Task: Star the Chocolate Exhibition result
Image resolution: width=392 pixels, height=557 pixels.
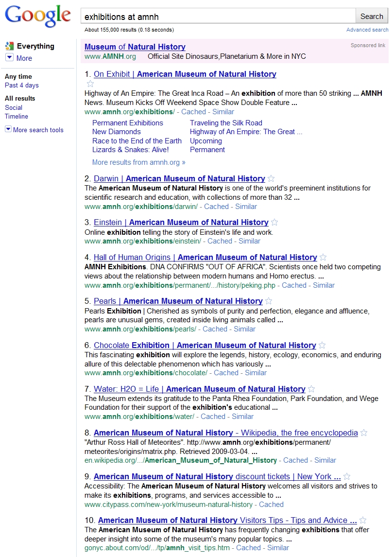Action: click(x=322, y=345)
